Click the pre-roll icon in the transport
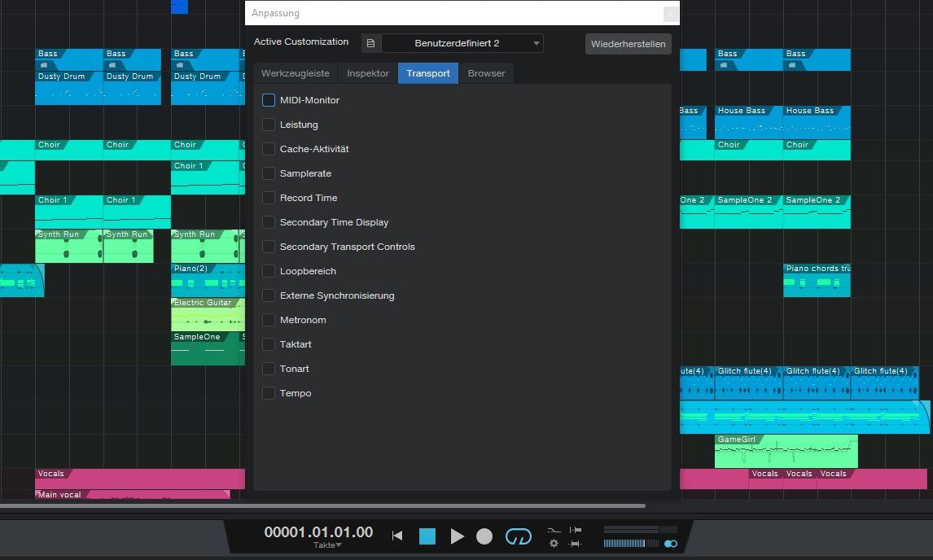 click(554, 530)
